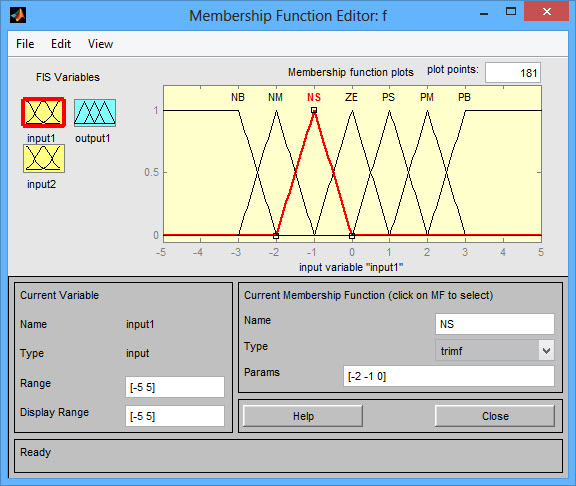Click the MATLAB logo in title bar
This screenshot has width=576, height=486.
coord(18,15)
